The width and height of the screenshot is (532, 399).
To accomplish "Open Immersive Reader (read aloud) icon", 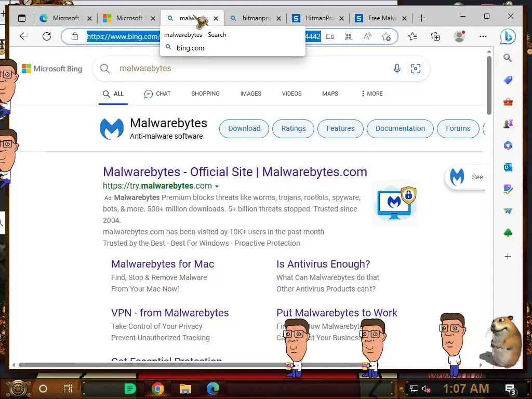I will (x=367, y=36).
